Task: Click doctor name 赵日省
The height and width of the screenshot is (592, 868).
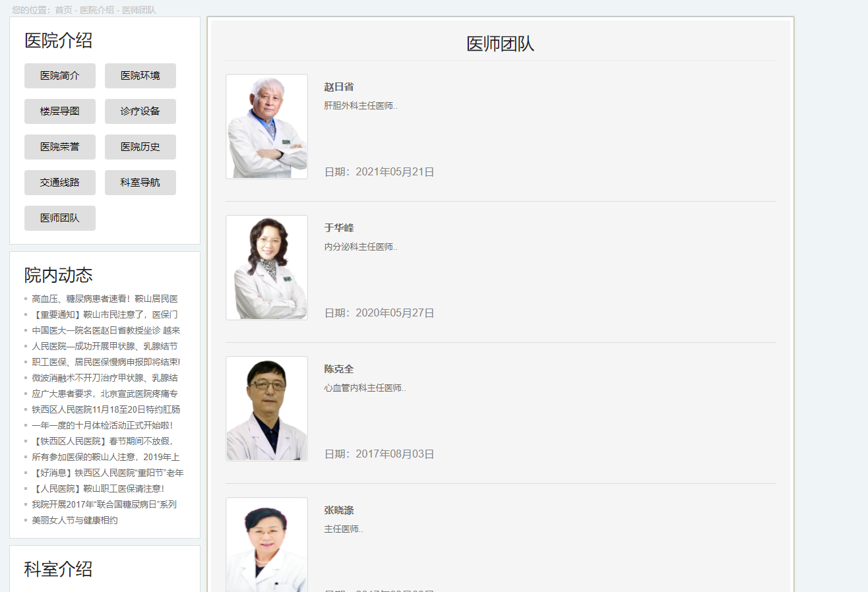Action: point(339,87)
